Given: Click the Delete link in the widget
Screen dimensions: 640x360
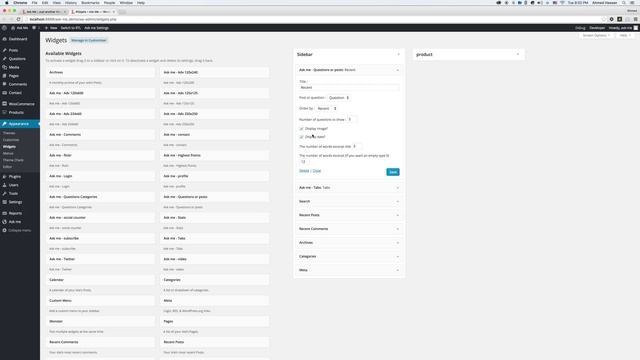Looking at the screenshot, I should tap(304, 171).
